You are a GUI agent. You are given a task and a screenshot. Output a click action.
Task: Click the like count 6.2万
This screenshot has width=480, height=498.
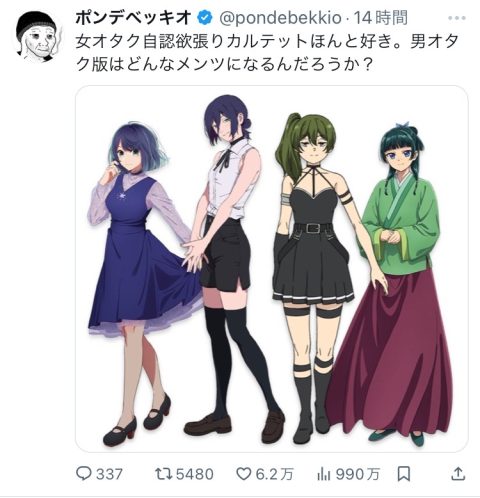point(274,474)
